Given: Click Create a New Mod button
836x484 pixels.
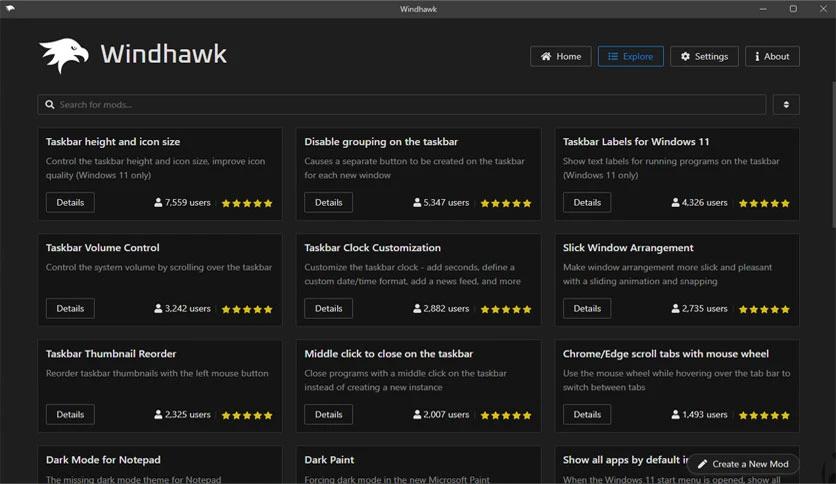Looking at the screenshot, I should (743, 464).
